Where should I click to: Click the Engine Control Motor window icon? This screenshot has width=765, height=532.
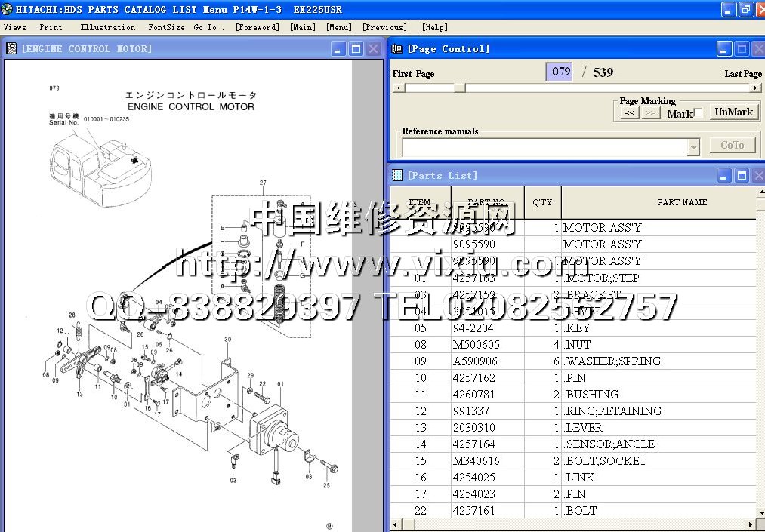[x=11, y=48]
